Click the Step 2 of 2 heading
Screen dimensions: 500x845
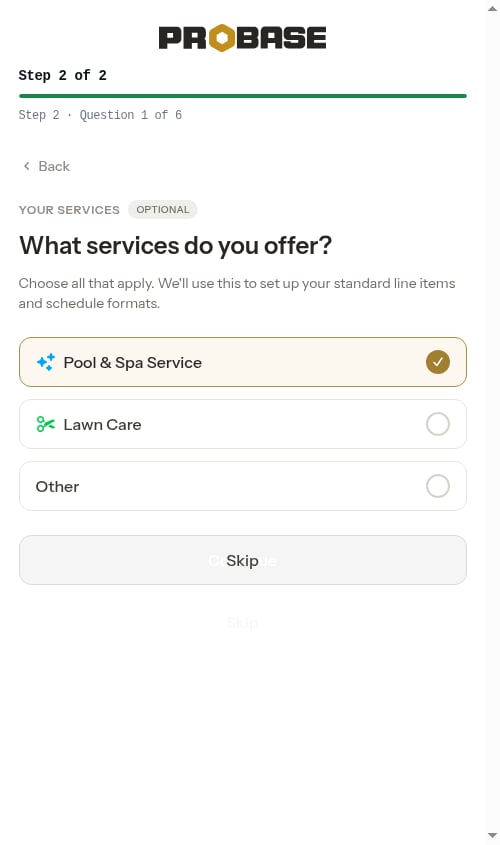[62, 75]
